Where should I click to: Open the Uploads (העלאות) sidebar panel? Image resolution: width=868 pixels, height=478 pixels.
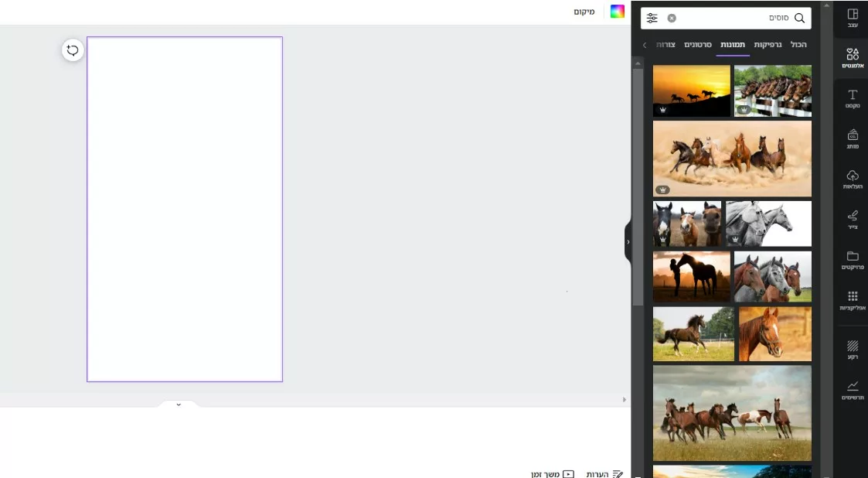click(x=853, y=179)
